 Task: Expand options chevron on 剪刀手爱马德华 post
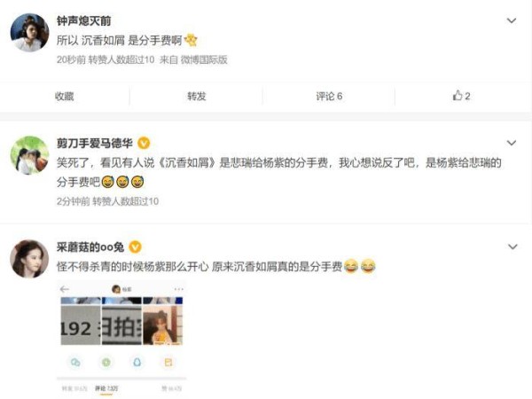click(512, 143)
